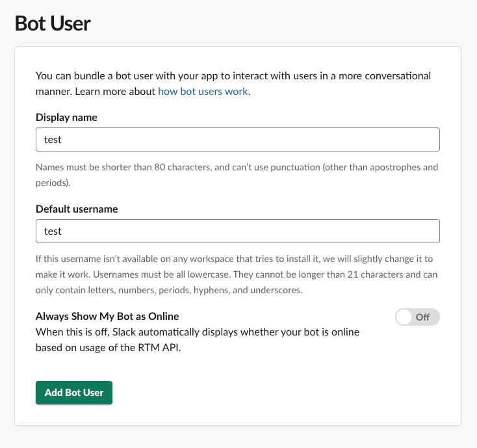
Task: Click the word 'test' in Default username
Action: 53,231
